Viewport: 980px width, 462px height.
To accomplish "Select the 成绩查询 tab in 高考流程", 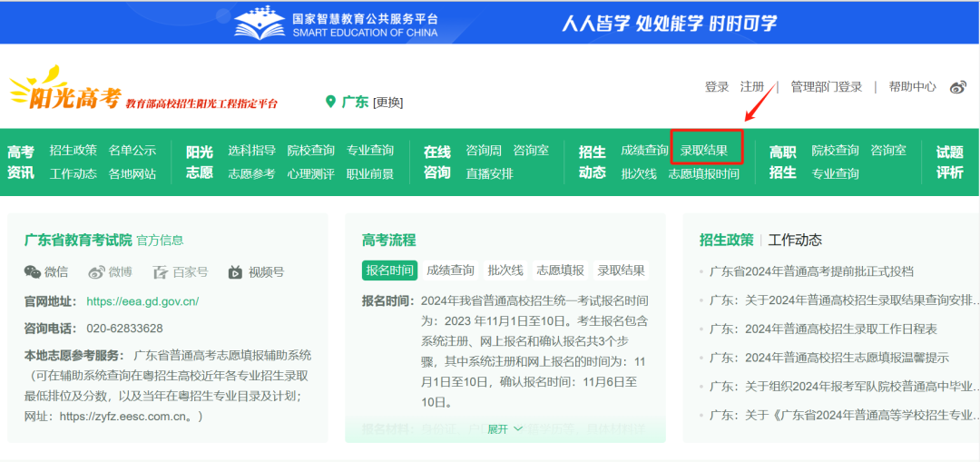I will click(x=450, y=270).
